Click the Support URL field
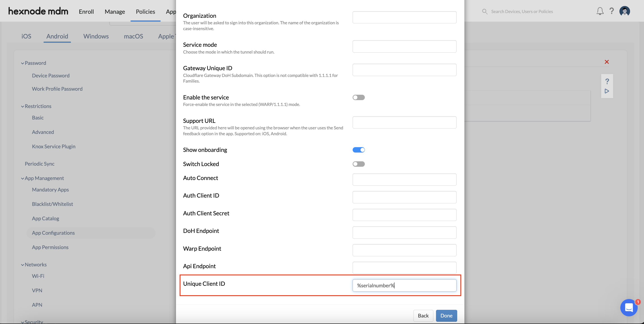This screenshot has width=644, height=324. click(404, 122)
